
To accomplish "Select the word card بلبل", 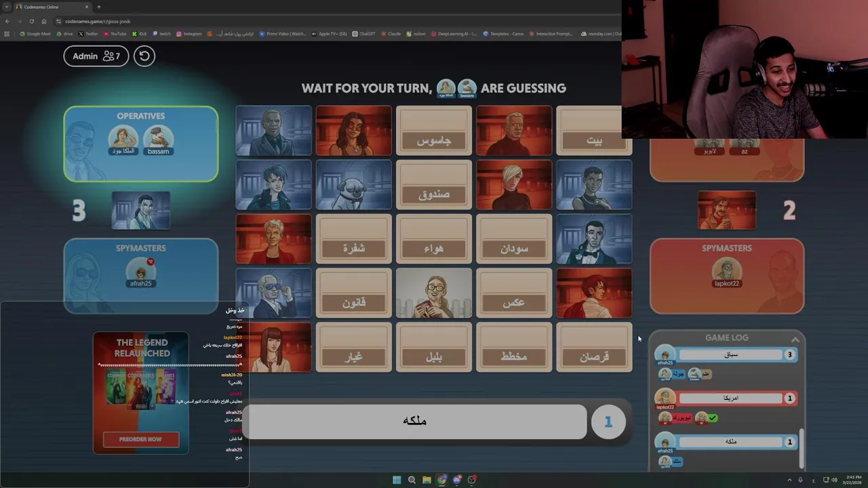I will pyautogui.click(x=434, y=348).
